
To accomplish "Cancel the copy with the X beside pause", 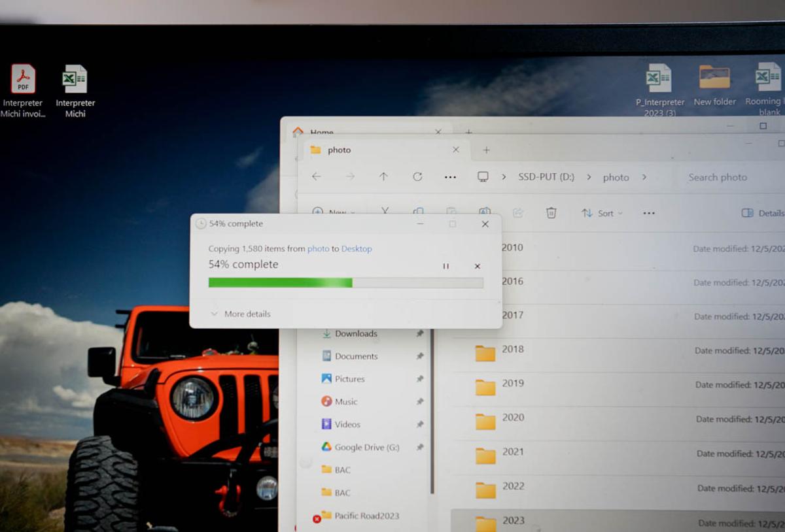I will (478, 266).
